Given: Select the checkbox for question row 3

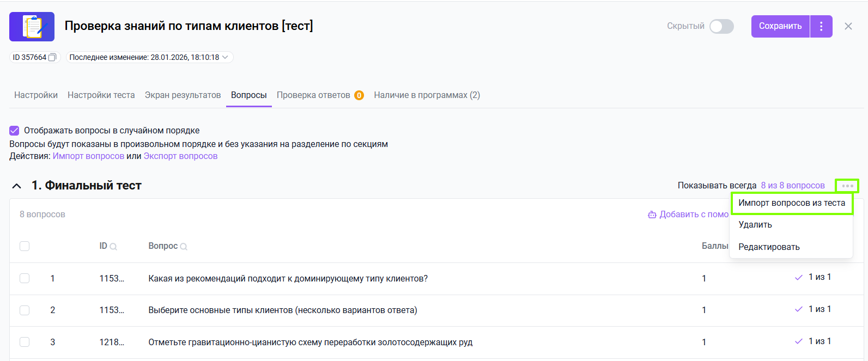Looking at the screenshot, I should pos(25,342).
